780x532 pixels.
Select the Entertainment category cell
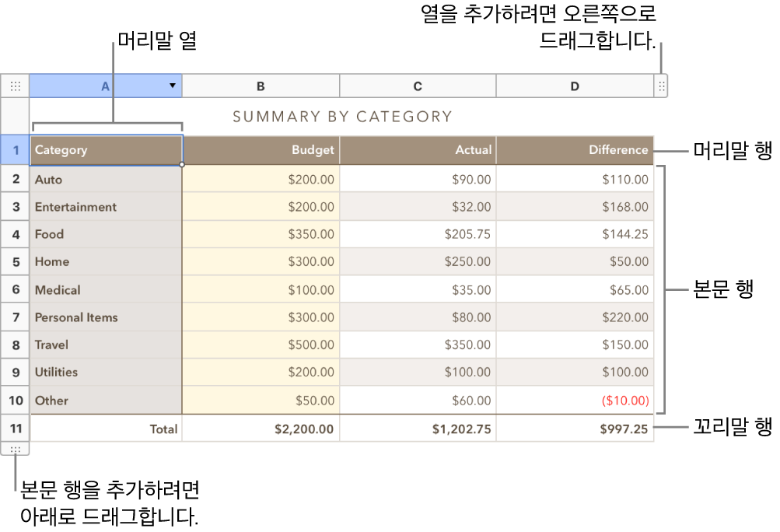coord(107,207)
